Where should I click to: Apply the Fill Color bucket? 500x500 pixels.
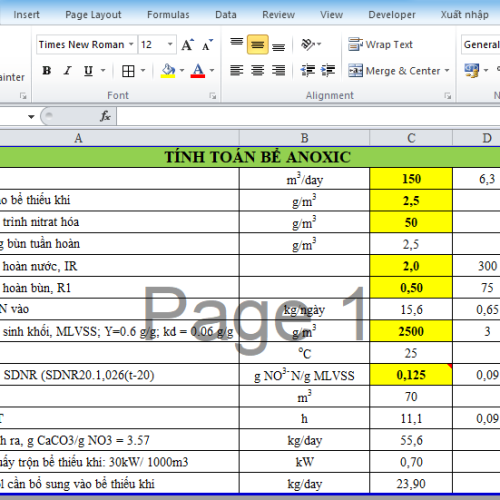168,71
